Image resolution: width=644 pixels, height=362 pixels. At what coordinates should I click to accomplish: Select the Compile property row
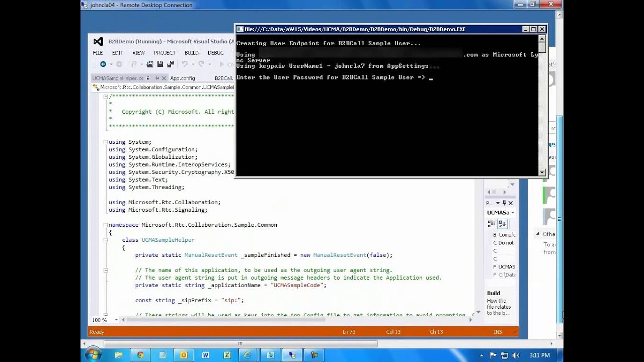pos(504,235)
